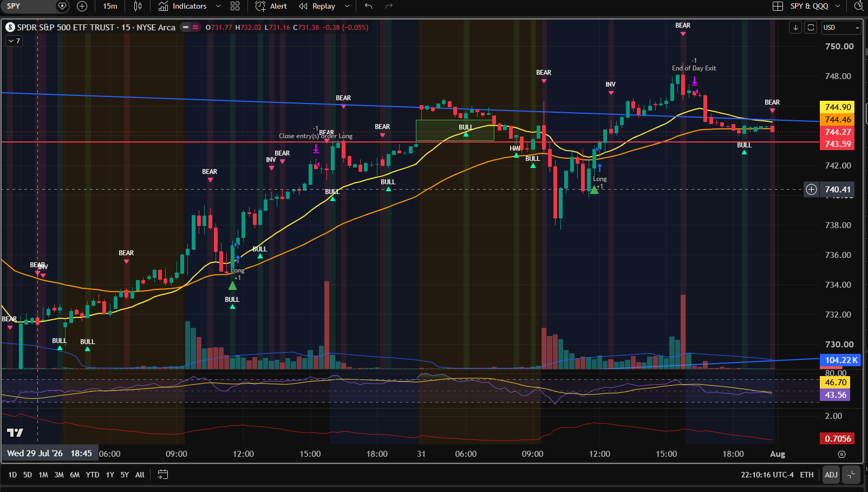The width and height of the screenshot is (868, 492).
Task: Select the 1Y date range
Action: coord(110,475)
